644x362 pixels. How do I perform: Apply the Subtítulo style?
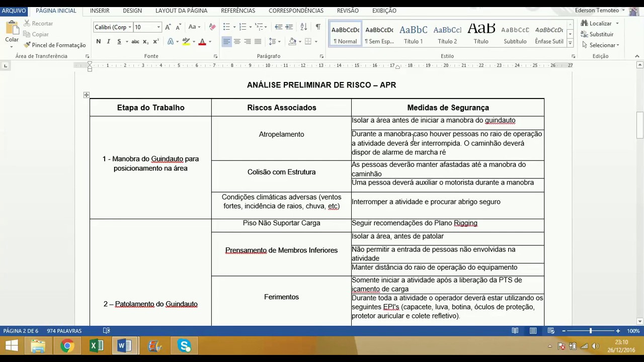(515, 35)
